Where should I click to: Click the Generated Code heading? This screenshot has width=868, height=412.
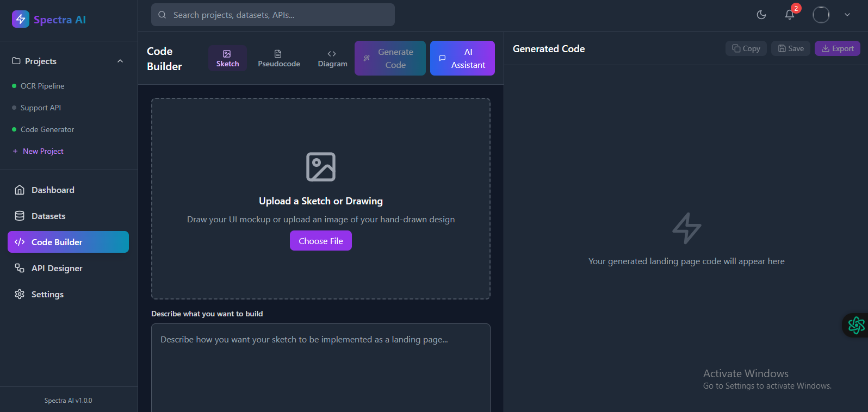pyautogui.click(x=549, y=49)
